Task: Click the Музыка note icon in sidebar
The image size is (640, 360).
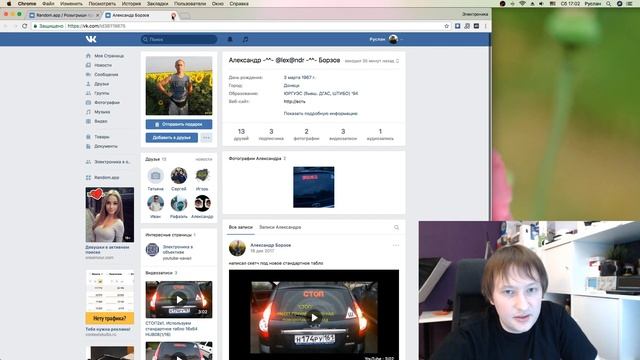Action: (88, 112)
